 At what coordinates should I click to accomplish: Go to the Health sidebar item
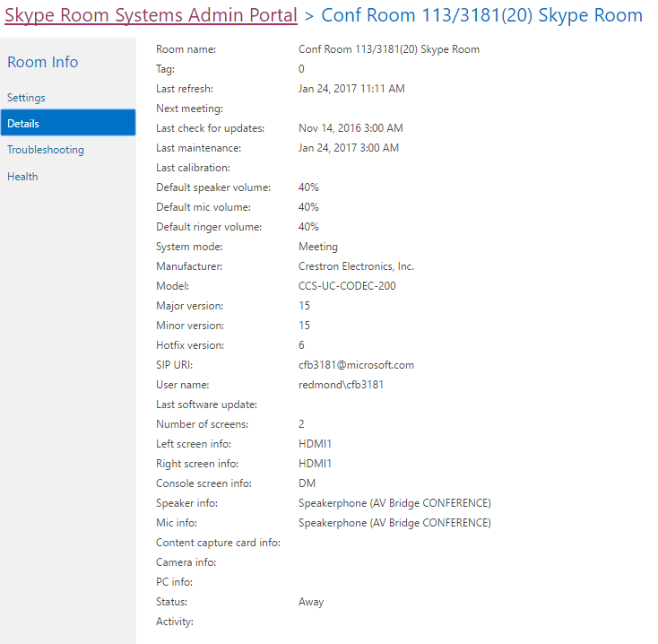pos(22,177)
